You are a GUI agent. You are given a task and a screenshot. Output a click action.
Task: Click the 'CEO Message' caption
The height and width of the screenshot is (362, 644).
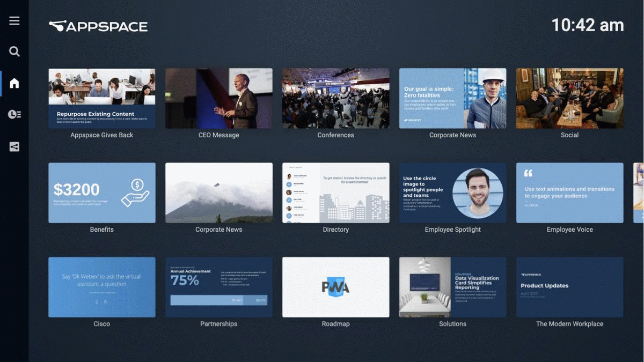coord(219,135)
